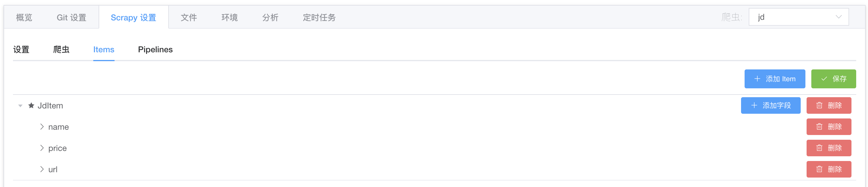This screenshot has height=187, width=868.
Task: Click trash icon in name field row
Action: coord(819,127)
